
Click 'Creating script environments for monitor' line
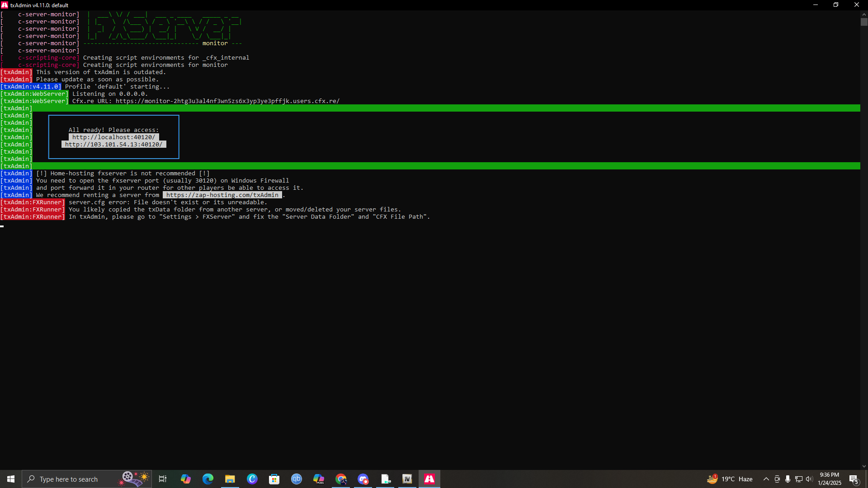click(155, 65)
